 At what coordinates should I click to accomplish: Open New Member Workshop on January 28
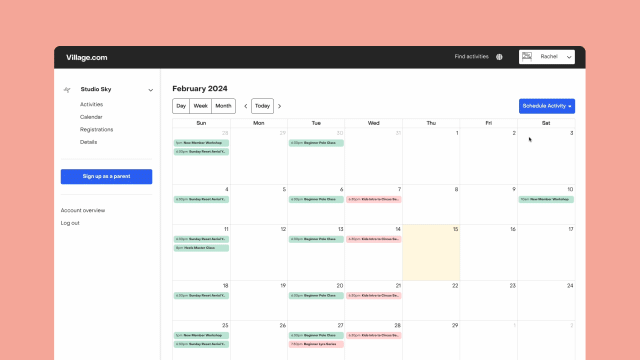pos(201,143)
